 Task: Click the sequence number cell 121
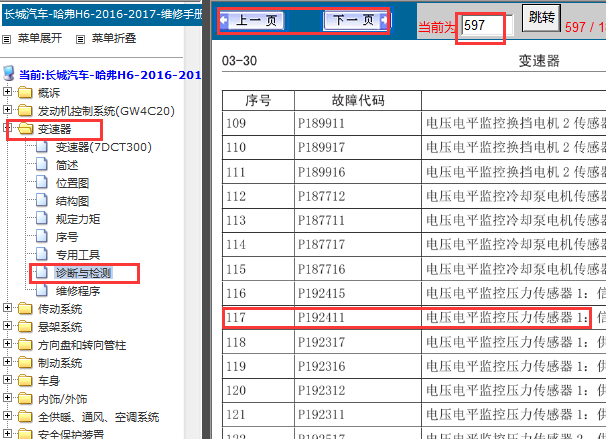(258, 415)
